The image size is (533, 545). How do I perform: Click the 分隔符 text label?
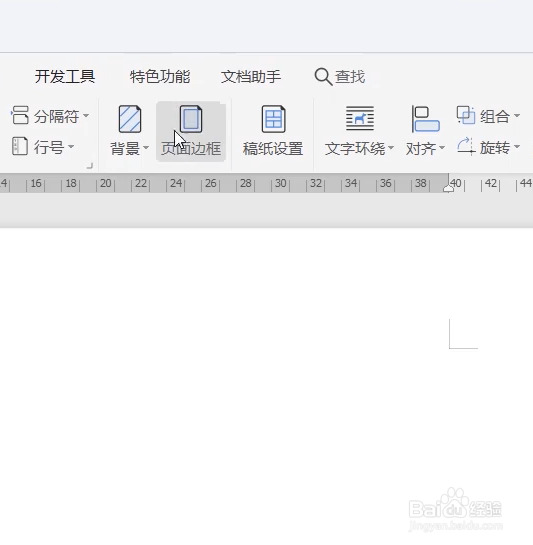click(57, 116)
